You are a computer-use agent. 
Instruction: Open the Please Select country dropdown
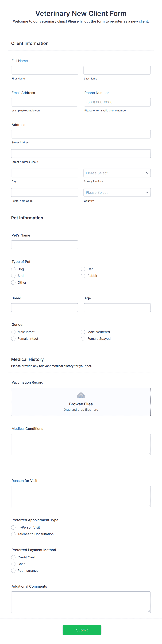[x=117, y=192]
